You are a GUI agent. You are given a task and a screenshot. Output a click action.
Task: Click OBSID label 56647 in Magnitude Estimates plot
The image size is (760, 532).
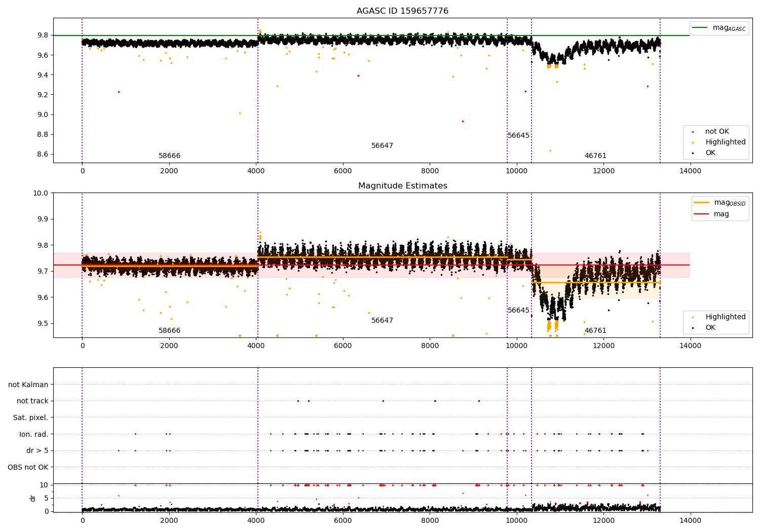(382, 321)
